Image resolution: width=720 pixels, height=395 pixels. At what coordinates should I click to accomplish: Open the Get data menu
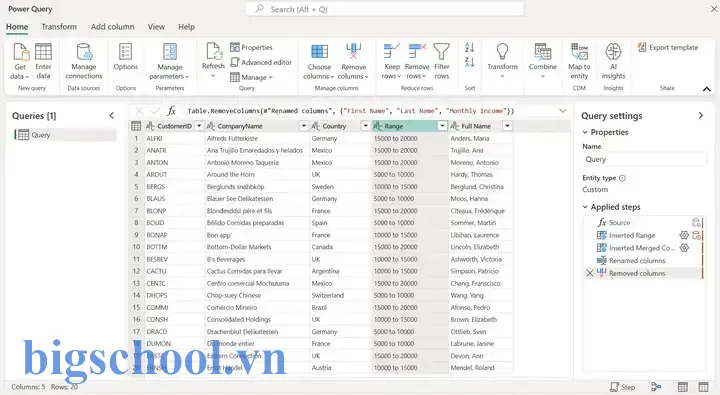pyautogui.click(x=20, y=62)
